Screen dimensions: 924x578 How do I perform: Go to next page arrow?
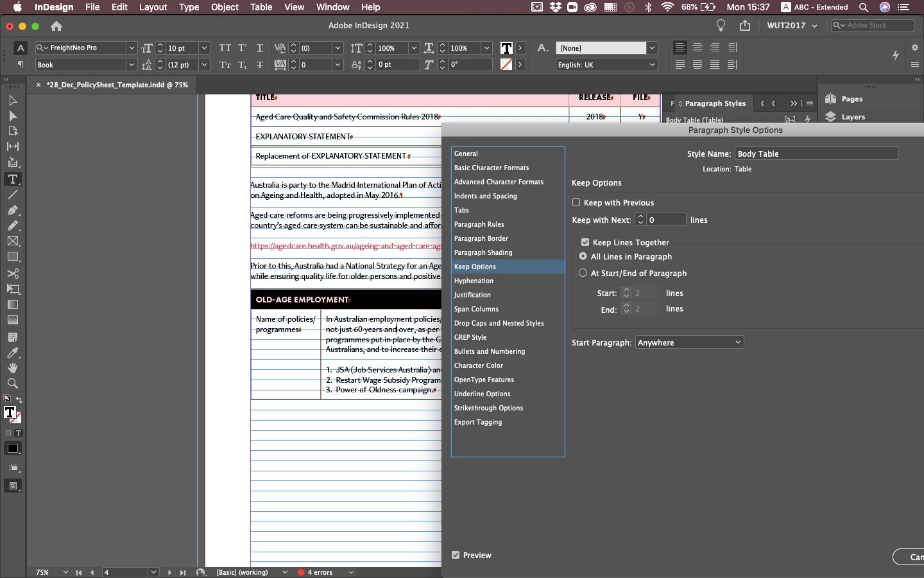tap(169, 572)
